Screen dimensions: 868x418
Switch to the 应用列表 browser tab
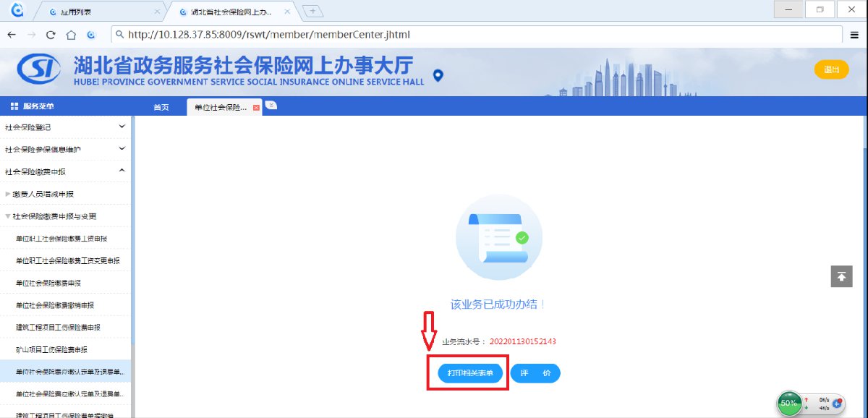coord(101,12)
